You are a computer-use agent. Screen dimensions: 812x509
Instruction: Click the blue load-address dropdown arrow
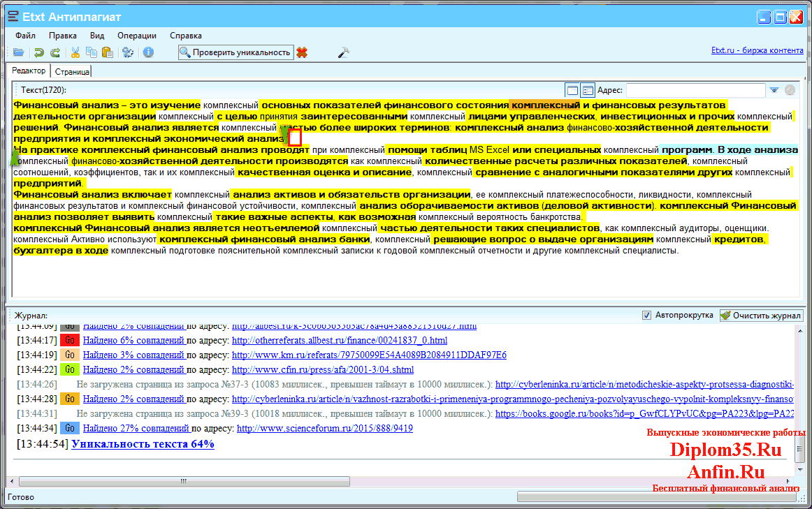click(x=774, y=90)
